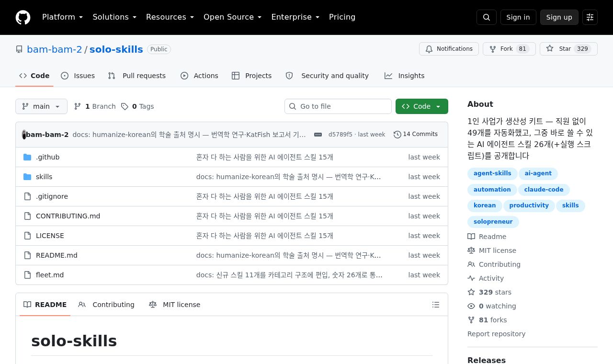Click the skills folder icon

[27, 177]
